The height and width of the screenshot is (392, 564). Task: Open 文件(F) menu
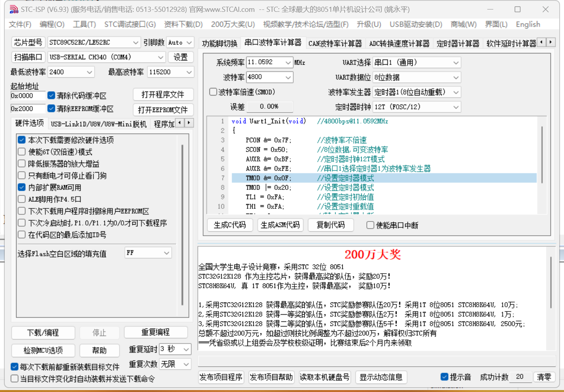click(20, 24)
